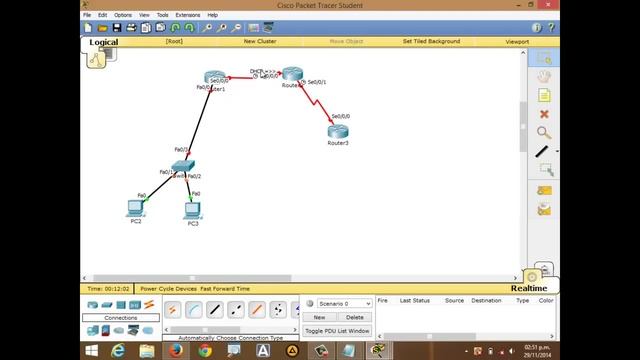Click right arrow of connection list scrollbar
The height and width of the screenshot is (360, 640).
pyautogui.click(x=295, y=329)
